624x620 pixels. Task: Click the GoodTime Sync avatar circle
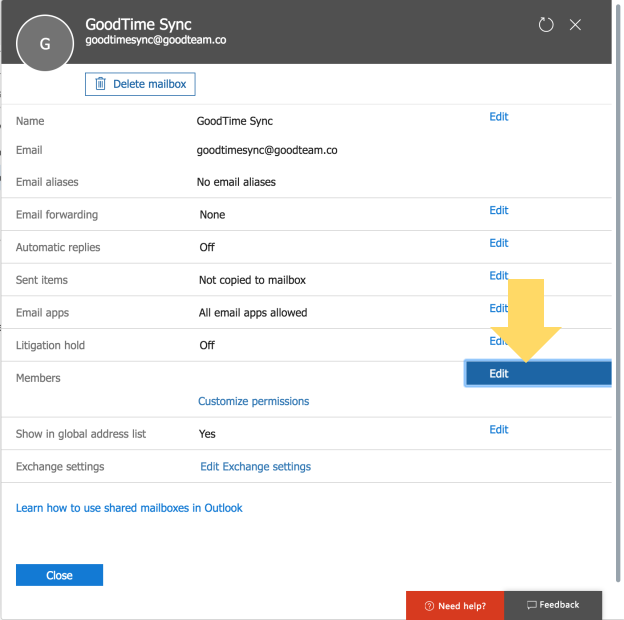(44, 44)
